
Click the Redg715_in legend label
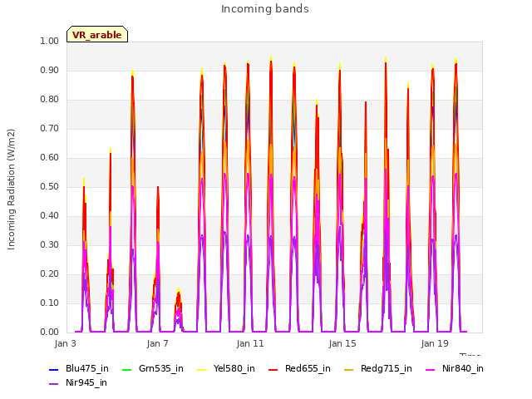pyautogui.click(x=386, y=368)
